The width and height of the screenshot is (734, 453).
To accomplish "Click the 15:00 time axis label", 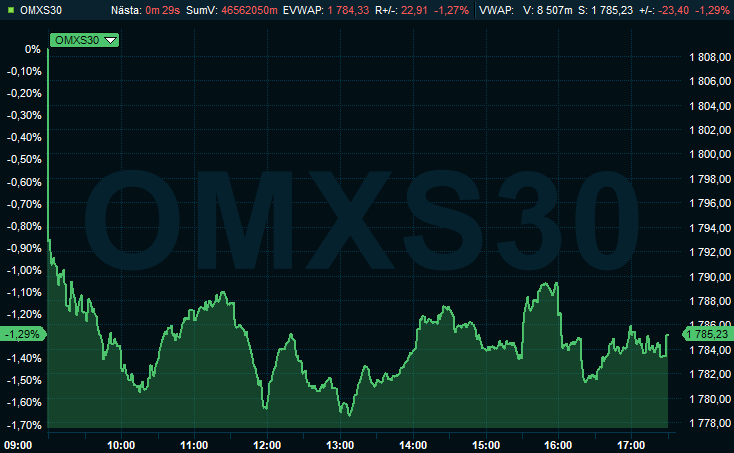I will click(x=486, y=445).
